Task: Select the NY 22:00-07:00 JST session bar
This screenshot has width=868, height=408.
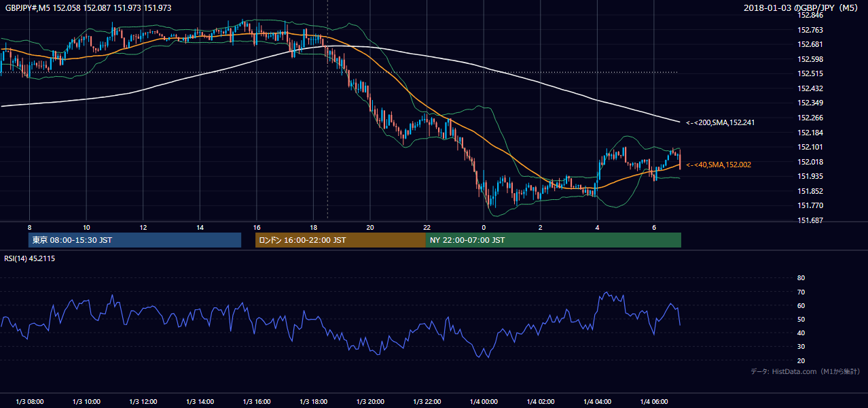Action: (x=554, y=240)
